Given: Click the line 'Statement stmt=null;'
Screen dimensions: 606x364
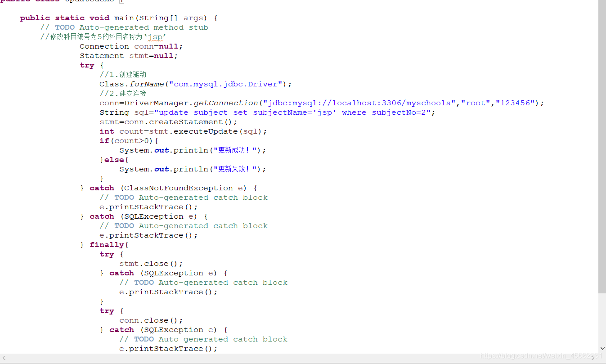Looking at the screenshot, I should click(129, 56).
